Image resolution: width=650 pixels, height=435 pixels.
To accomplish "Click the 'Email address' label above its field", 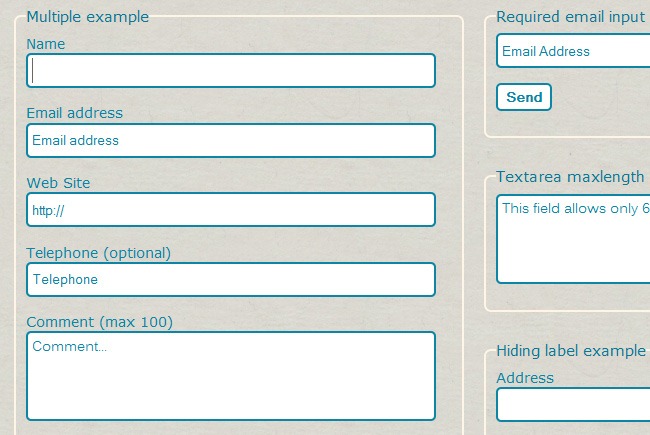I will tap(75, 113).
